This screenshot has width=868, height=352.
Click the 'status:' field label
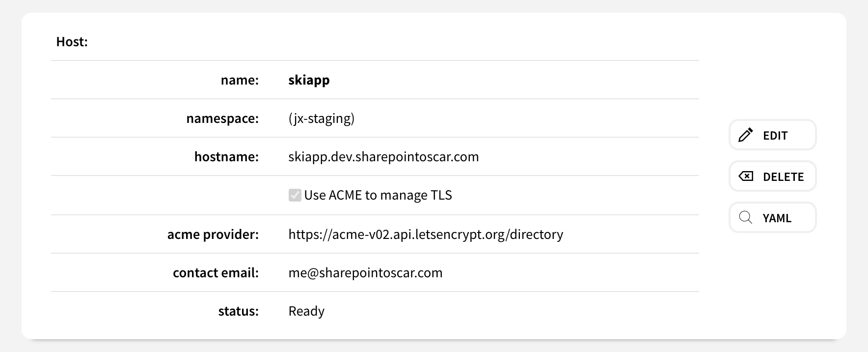238,311
